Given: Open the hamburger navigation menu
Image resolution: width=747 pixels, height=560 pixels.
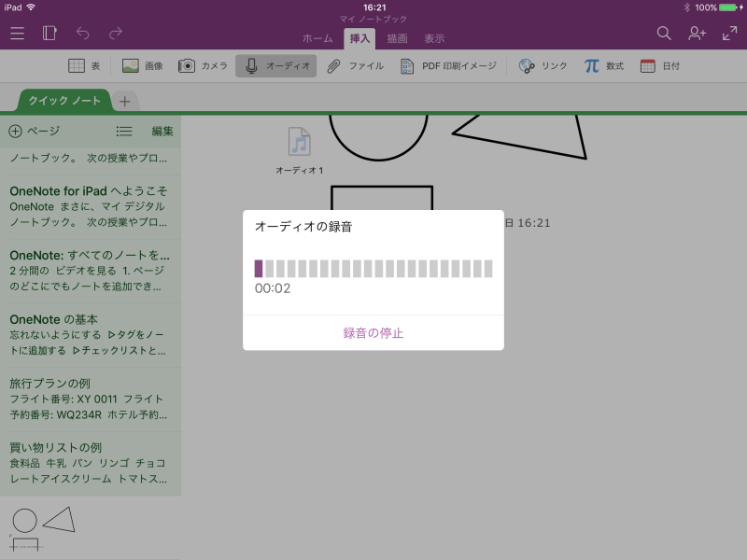Looking at the screenshot, I should [17, 34].
